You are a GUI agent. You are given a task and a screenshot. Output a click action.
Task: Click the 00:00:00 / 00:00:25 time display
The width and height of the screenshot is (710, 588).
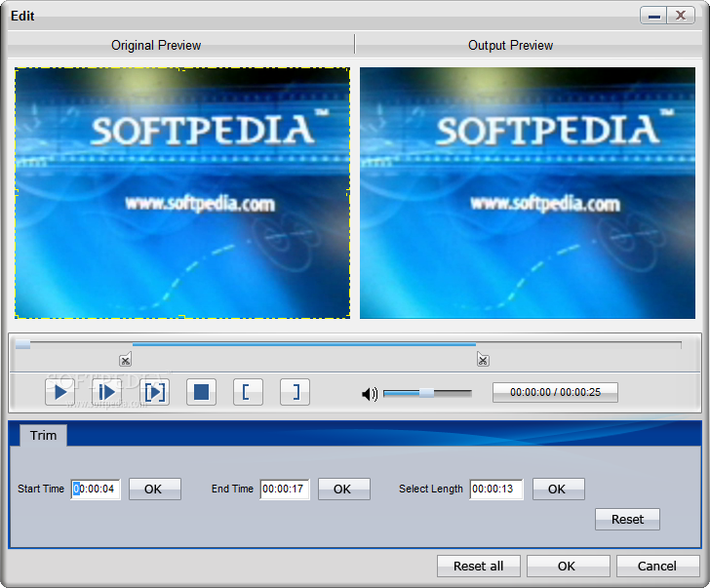[555, 392]
